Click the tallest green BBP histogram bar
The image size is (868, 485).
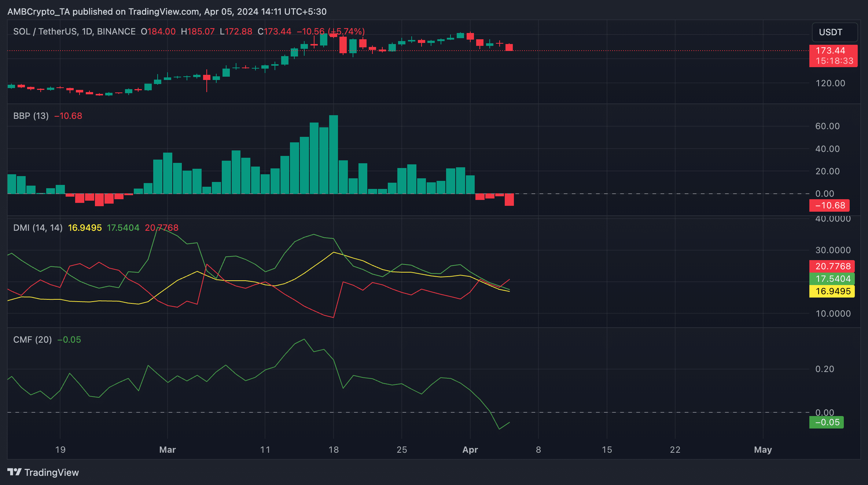tap(334, 154)
